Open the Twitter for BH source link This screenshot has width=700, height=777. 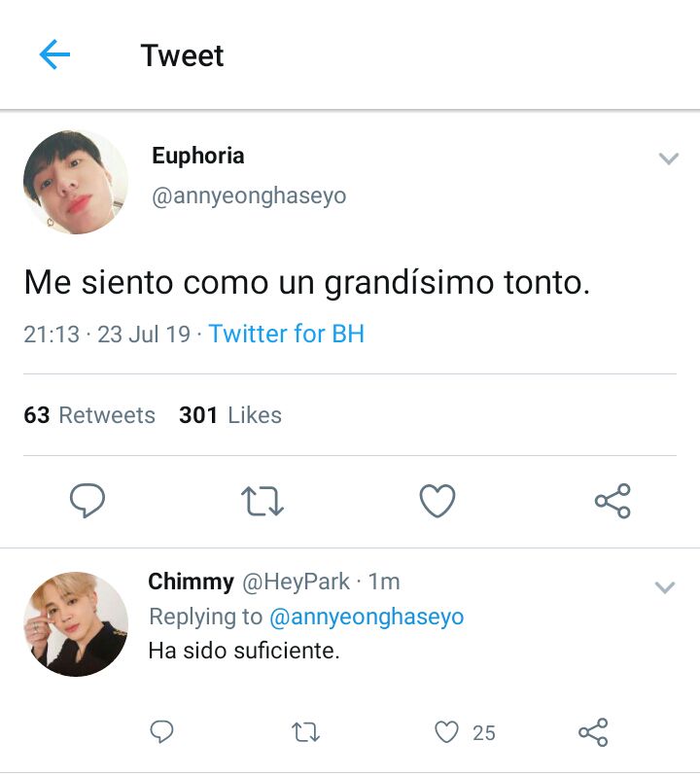coord(287,334)
